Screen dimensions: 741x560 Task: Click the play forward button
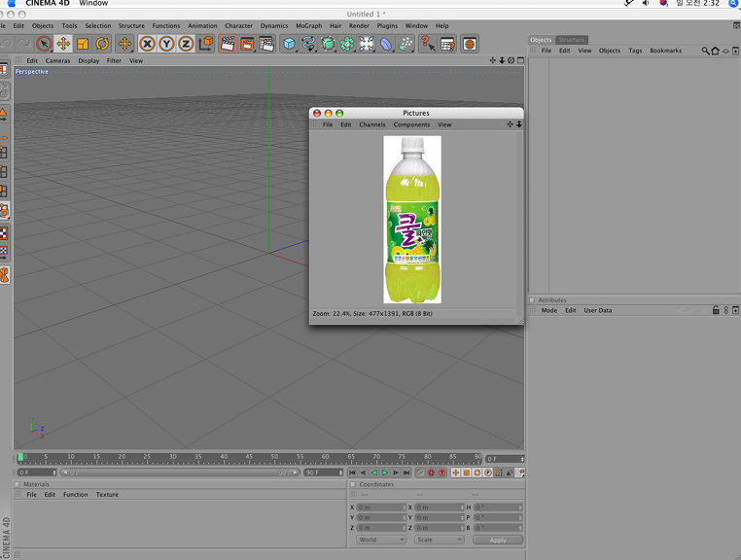click(x=385, y=472)
